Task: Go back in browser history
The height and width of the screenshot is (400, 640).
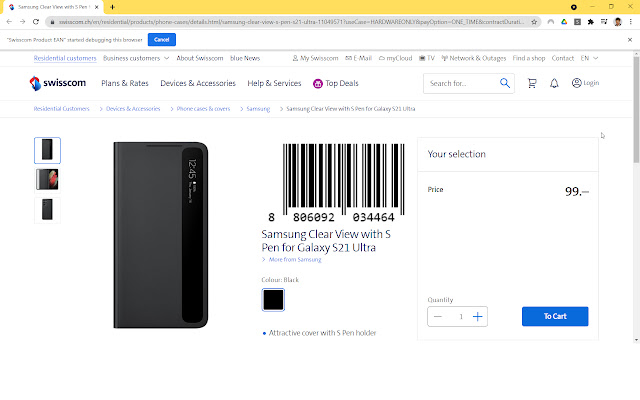Action: [9, 22]
